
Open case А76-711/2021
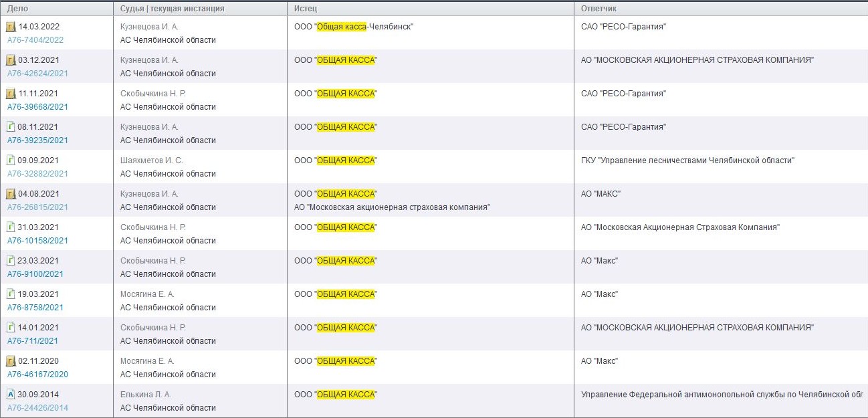pos(33,341)
